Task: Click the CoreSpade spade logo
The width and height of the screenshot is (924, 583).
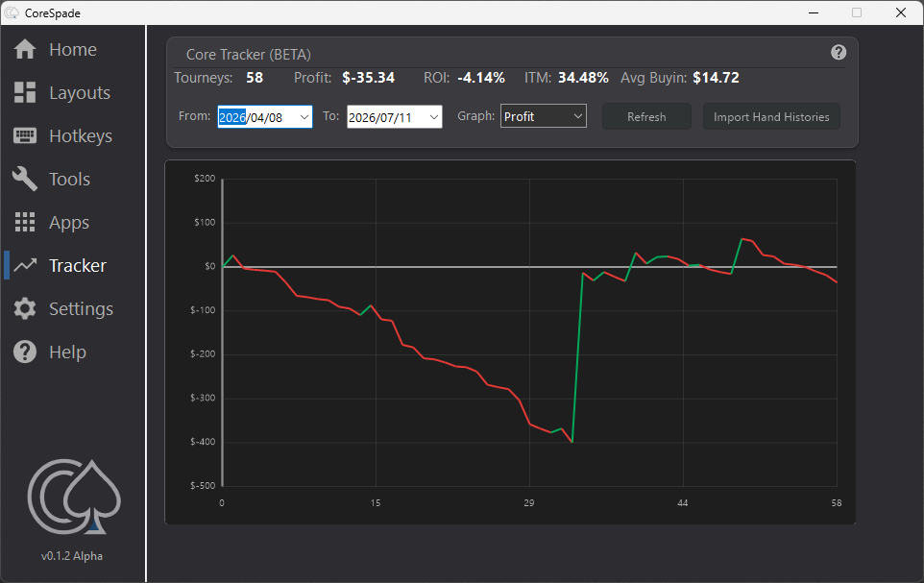Action: (74, 497)
